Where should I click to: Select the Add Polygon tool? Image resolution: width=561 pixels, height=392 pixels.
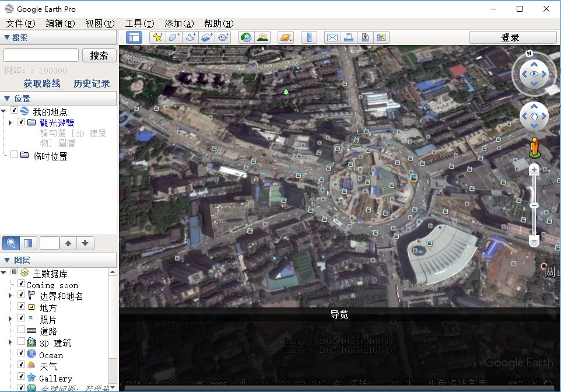[x=173, y=37]
